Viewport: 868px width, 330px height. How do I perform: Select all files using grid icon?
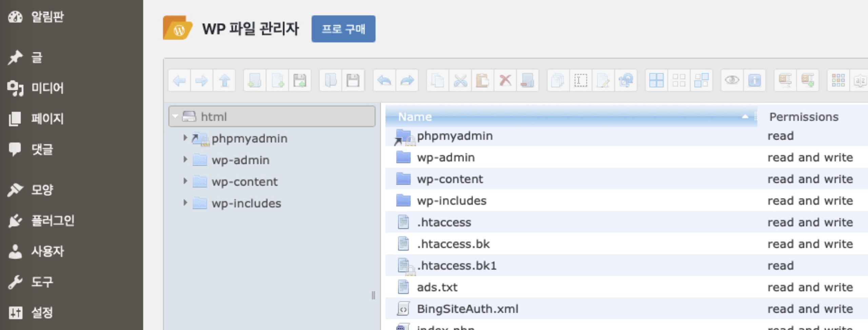pyautogui.click(x=656, y=81)
